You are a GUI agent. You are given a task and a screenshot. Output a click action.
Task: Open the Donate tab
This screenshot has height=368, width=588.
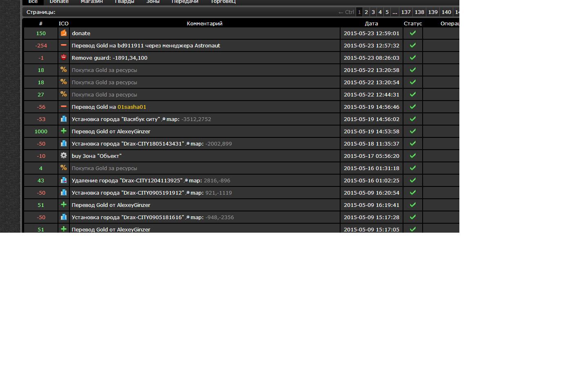click(59, 2)
